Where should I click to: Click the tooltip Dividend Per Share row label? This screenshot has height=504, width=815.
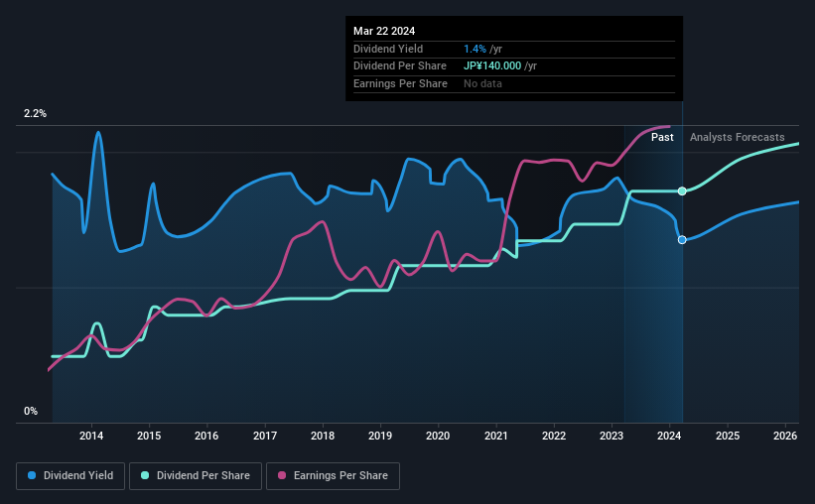pos(400,66)
